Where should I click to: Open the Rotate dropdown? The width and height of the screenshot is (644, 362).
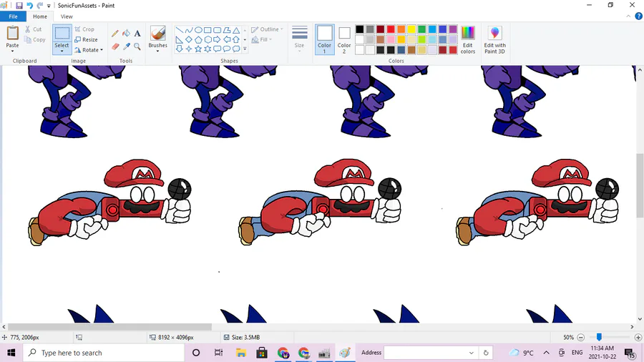point(89,50)
